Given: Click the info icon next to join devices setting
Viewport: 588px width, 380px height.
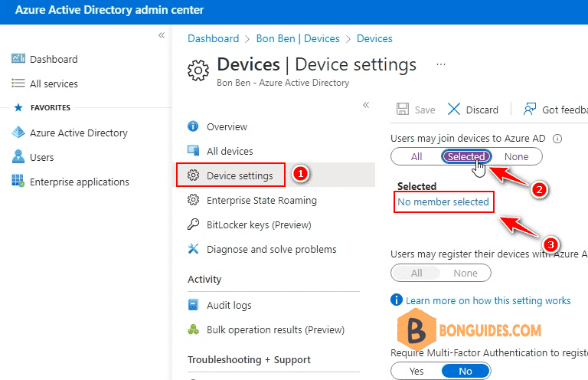Looking at the screenshot, I should click(x=557, y=139).
